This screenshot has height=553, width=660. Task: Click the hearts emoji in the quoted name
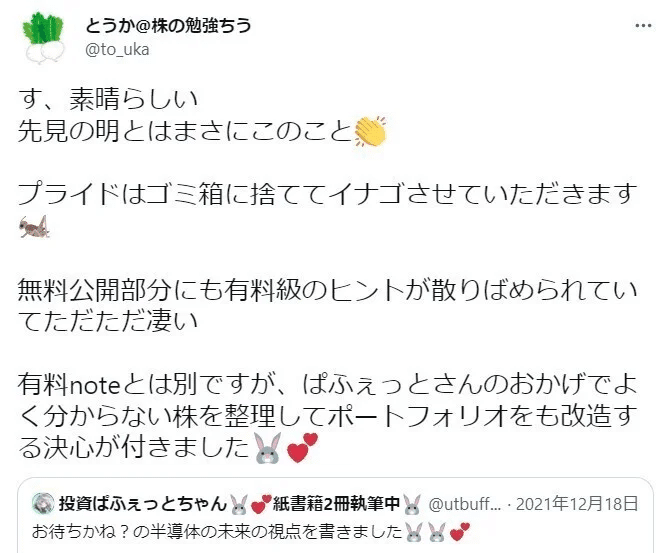click(x=261, y=505)
